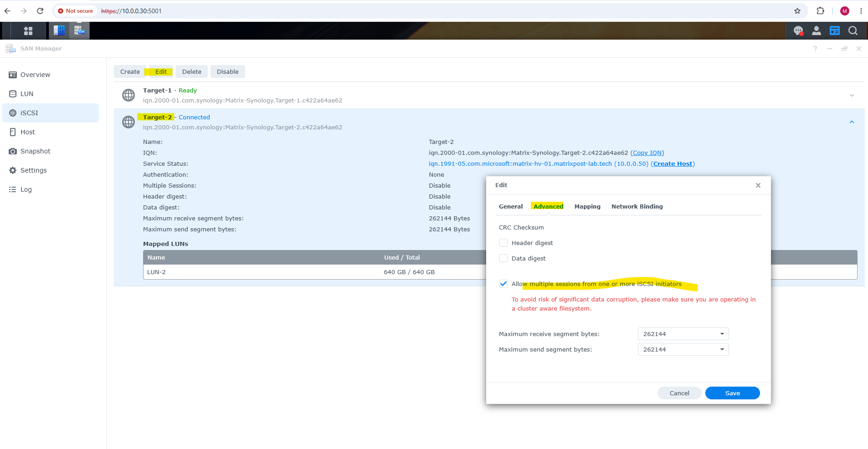Click the Copy IQN link

(647, 153)
